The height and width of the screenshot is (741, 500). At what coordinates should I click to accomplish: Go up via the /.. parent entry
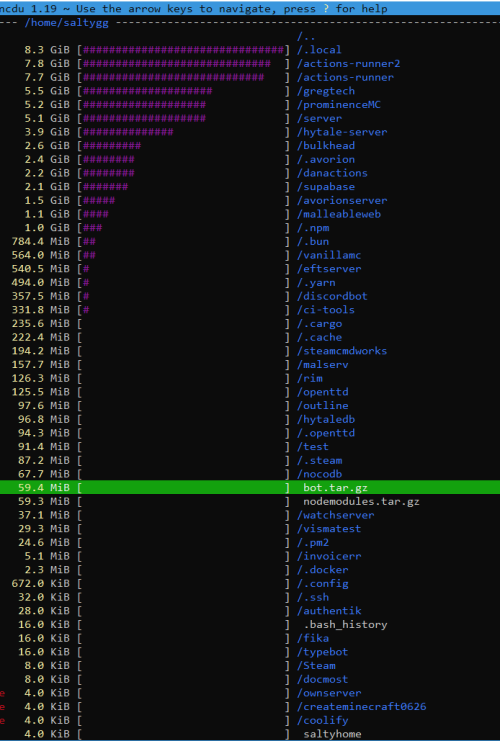tap(306, 36)
